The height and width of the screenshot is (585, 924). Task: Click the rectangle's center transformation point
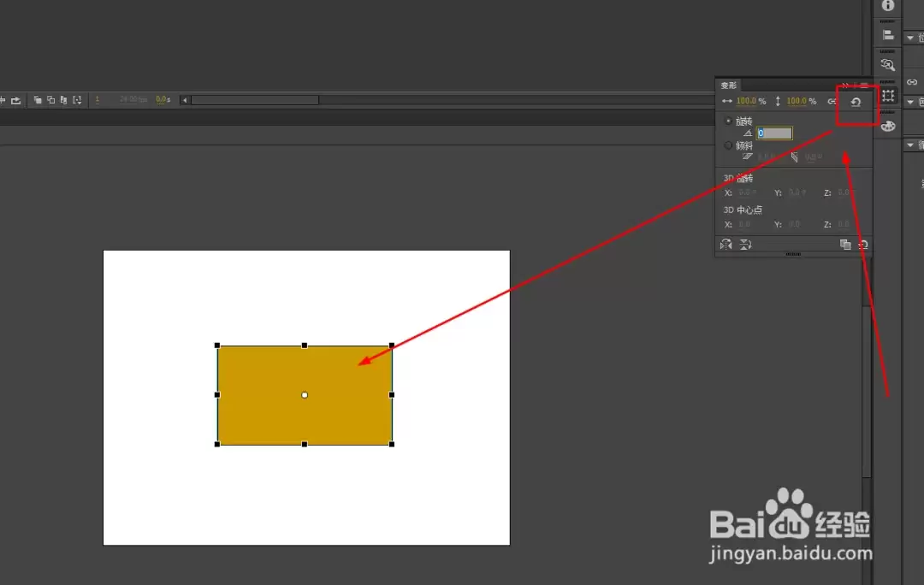coord(305,395)
